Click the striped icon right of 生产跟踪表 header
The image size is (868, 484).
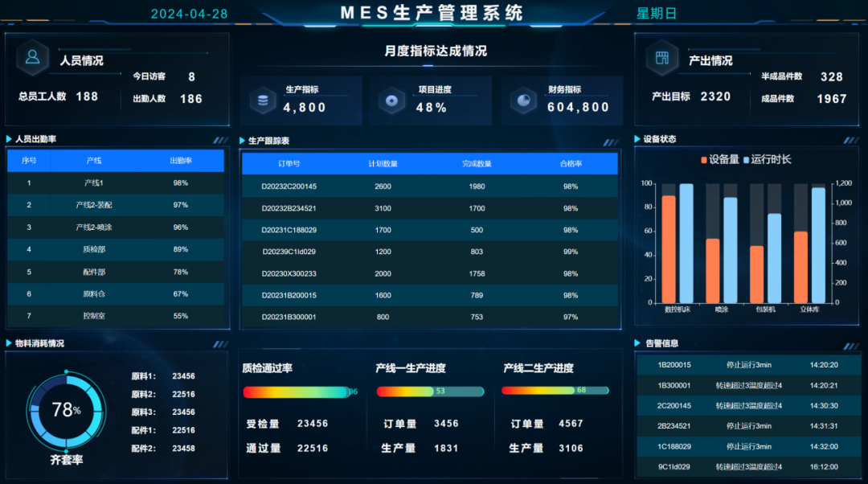611,142
